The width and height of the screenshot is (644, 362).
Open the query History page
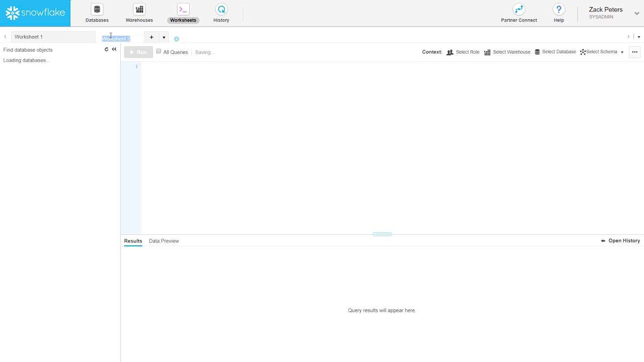pos(221,14)
